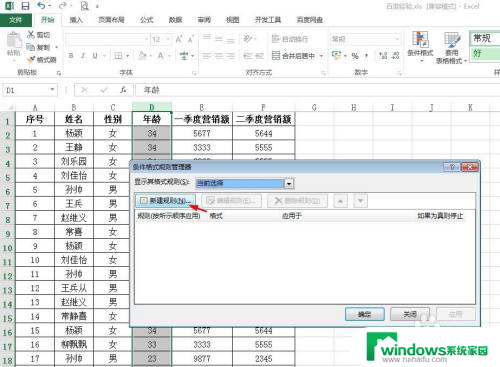Viewport: 500px width, 367px height.
Task: Click the Help question mark button in the dialog
Action: [452, 167]
